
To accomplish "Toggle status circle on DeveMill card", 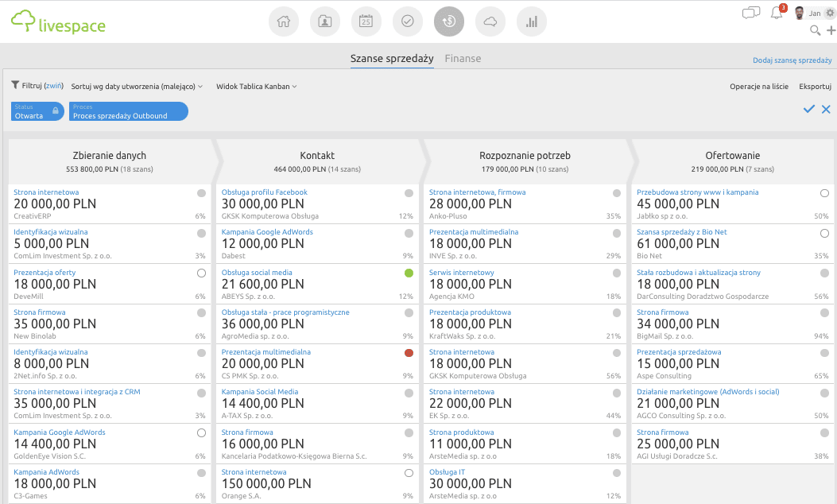I will [201, 273].
